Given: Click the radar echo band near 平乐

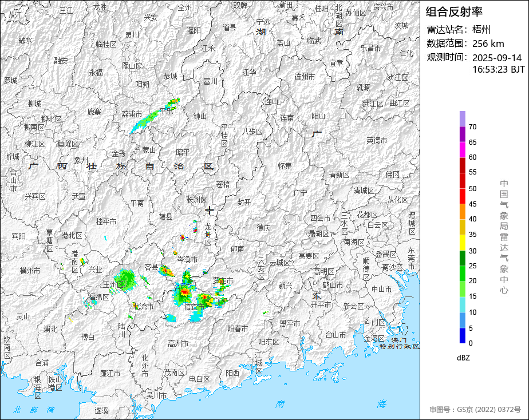Looking at the screenshot, I should tap(155, 116).
